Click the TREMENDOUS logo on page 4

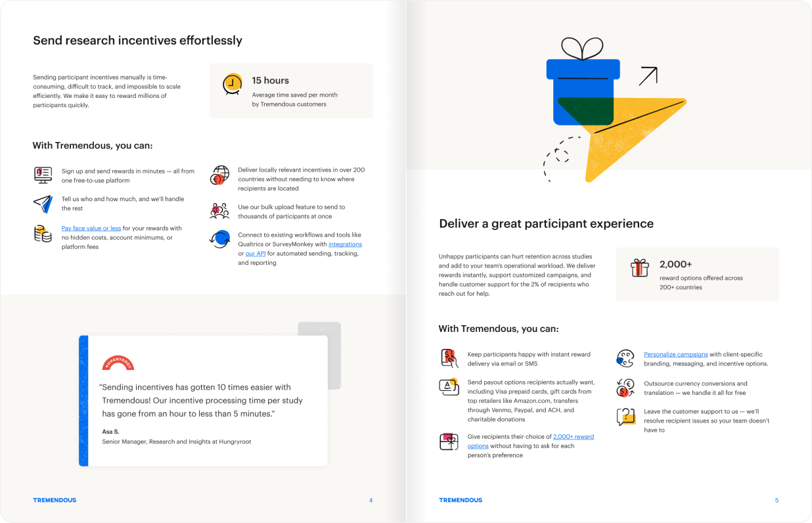coord(55,500)
